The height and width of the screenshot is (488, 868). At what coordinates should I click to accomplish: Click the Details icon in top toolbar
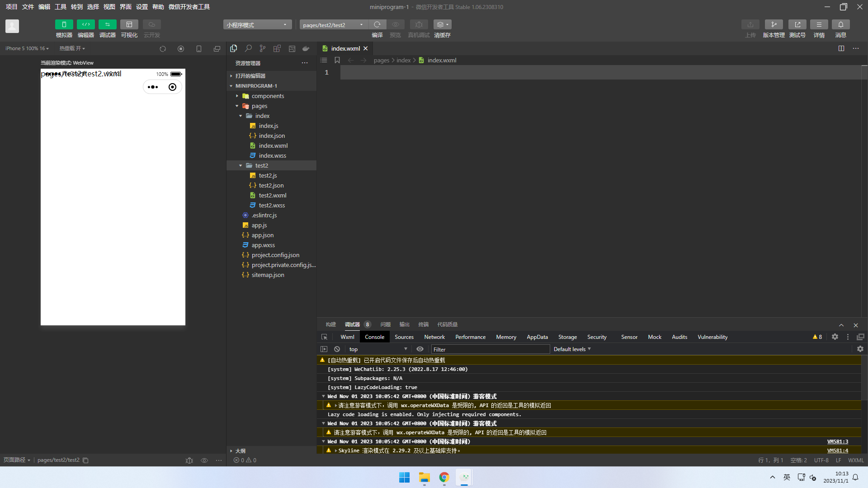pos(819,24)
